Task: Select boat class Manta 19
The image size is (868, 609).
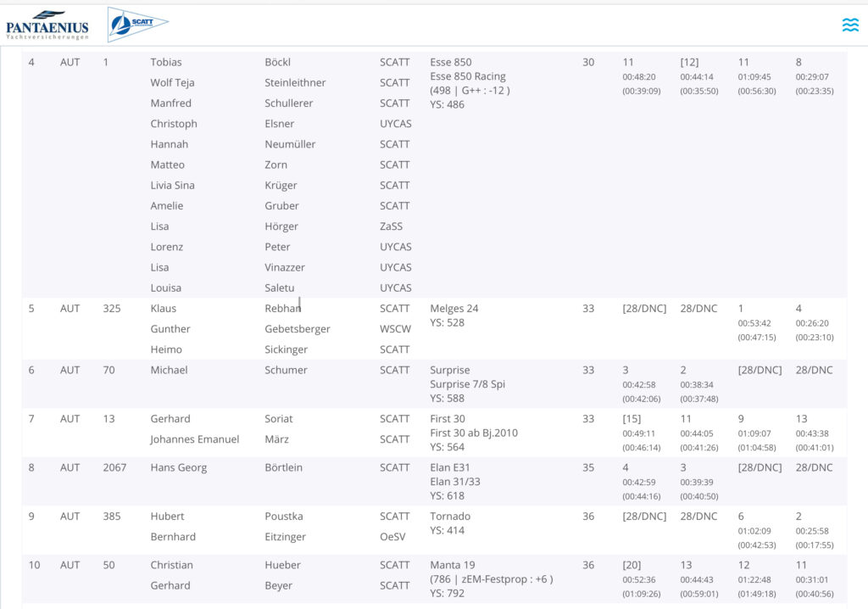Action: tap(453, 565)
